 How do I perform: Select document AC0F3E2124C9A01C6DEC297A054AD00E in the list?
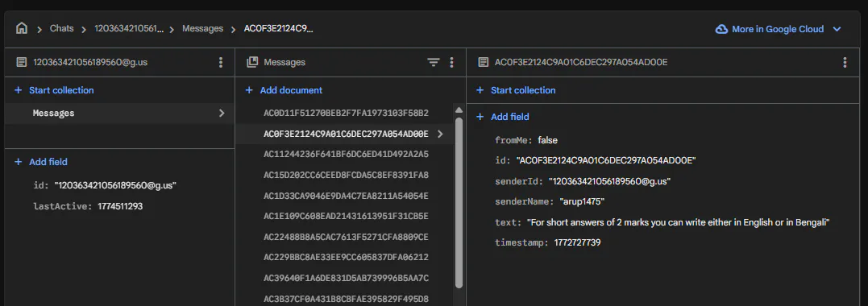(x=346, y=134)
